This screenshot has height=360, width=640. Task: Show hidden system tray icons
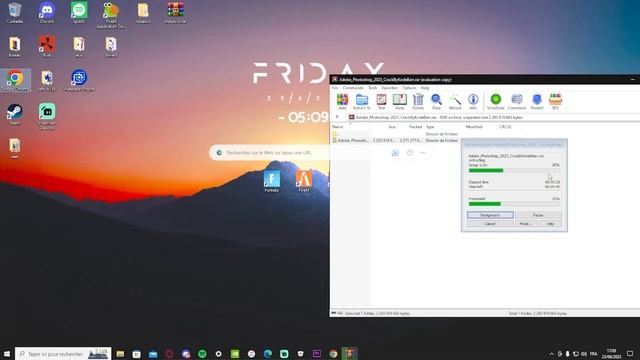[x=551, y=354]
